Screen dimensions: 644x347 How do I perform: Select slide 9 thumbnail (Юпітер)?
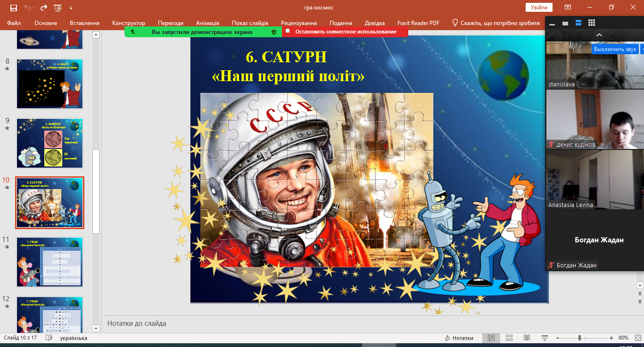(50, 143)
